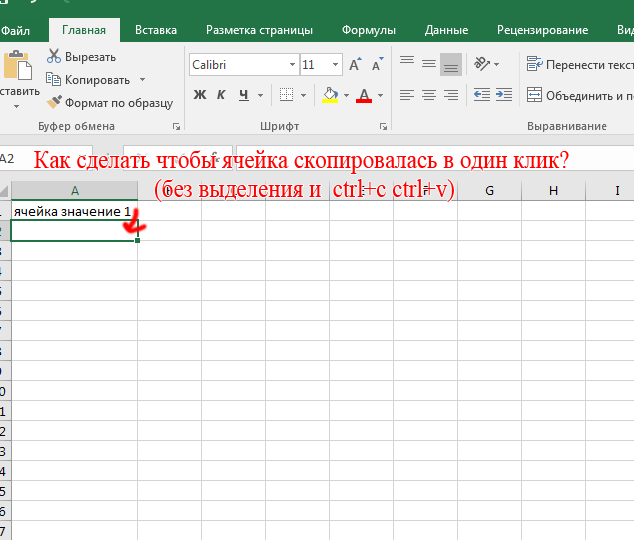Viewport: 634px width, 540px height.
Task: Align cell content to the middle
Action: (x=429, y=64)
